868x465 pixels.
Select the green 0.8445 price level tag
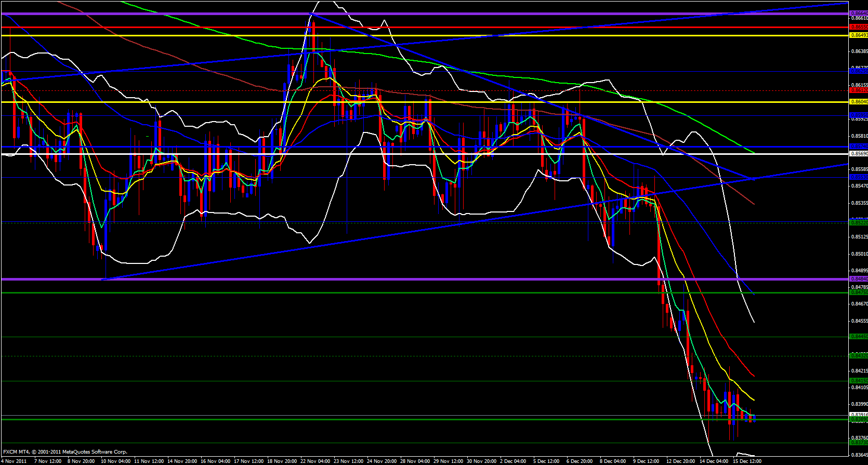[858, 337]
